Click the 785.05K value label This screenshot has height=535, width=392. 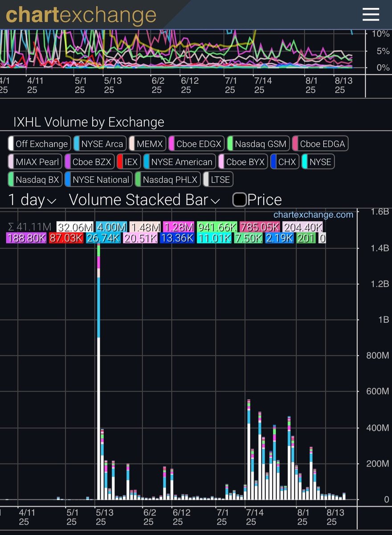[x=260, y=227]
